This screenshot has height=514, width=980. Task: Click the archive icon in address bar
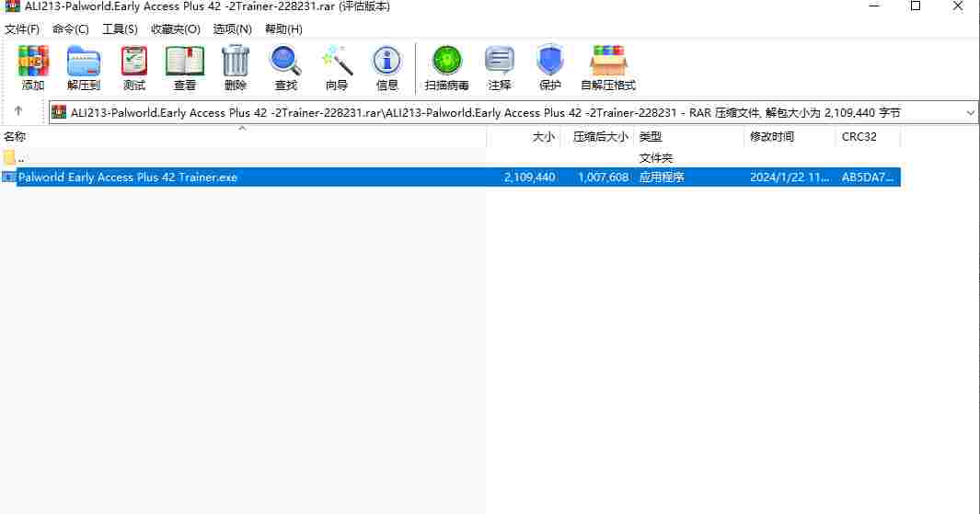59,112
